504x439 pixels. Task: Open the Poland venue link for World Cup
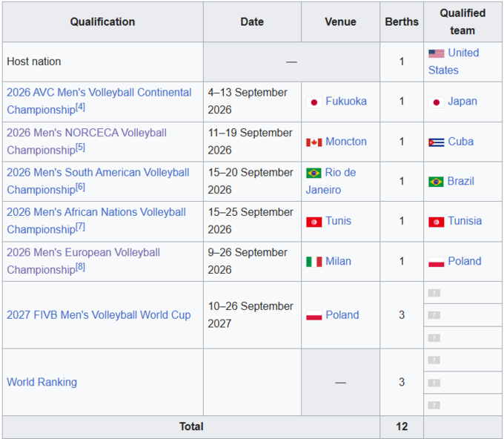[x=342, y=315]
